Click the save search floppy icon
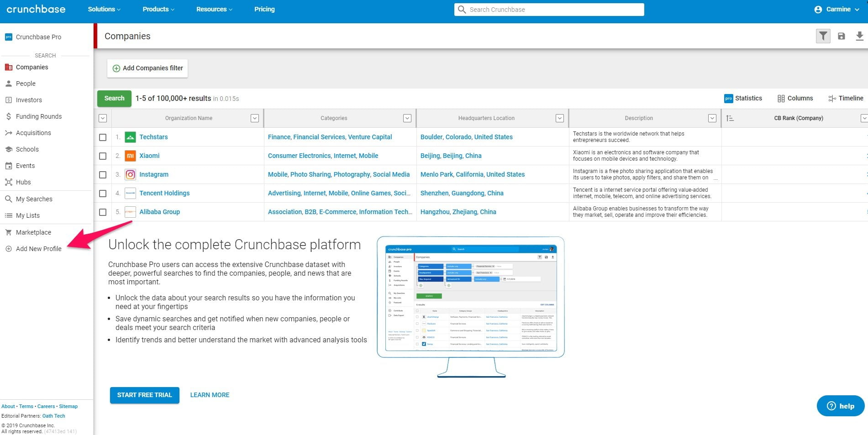Image resolution: width=868 pixels, height=435 pixels. tap(842, 36)
